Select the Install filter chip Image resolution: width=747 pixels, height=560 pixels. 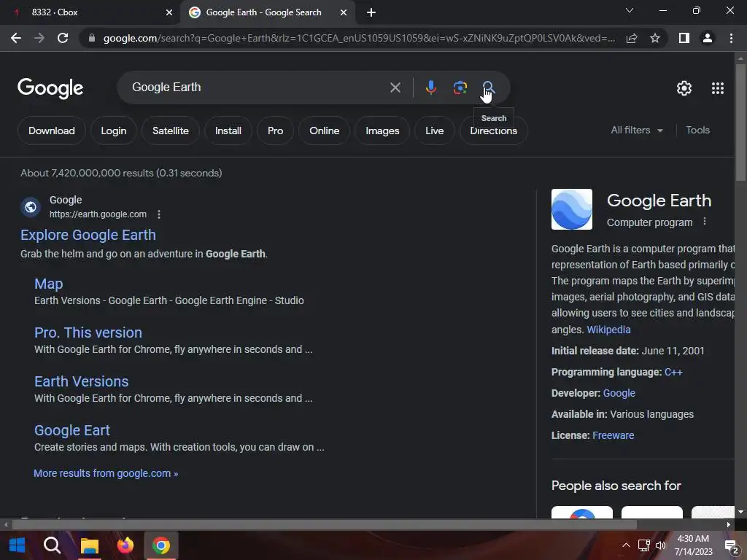228,131
